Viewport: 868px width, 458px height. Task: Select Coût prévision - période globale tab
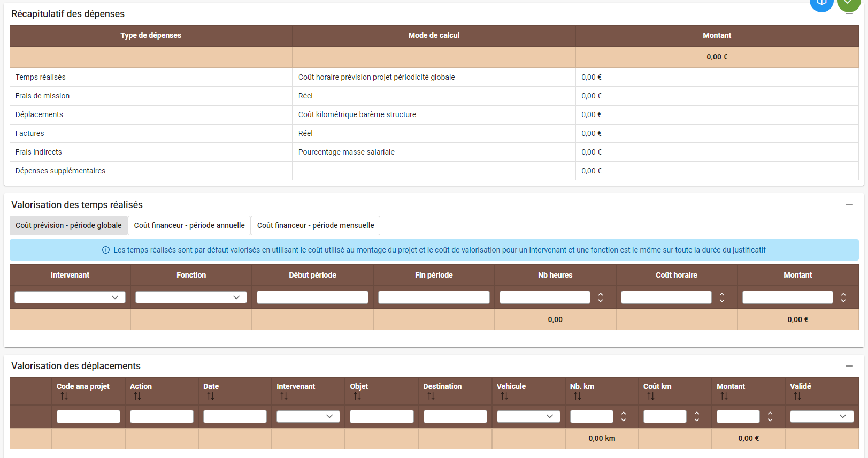(x=68, y=225)
